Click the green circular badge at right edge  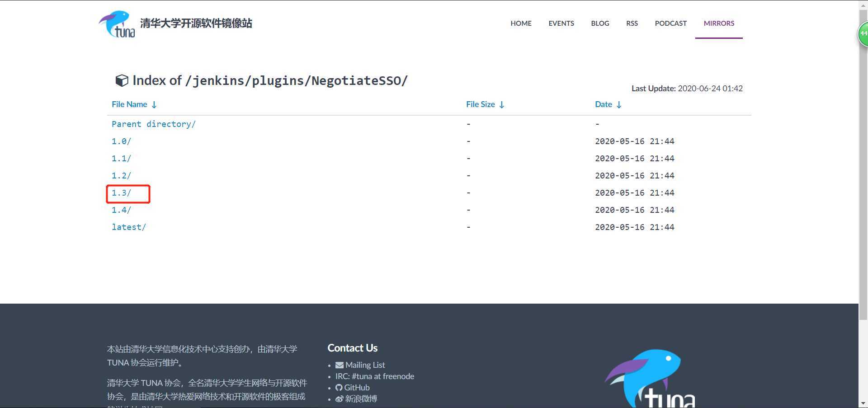tap(863, 34)
